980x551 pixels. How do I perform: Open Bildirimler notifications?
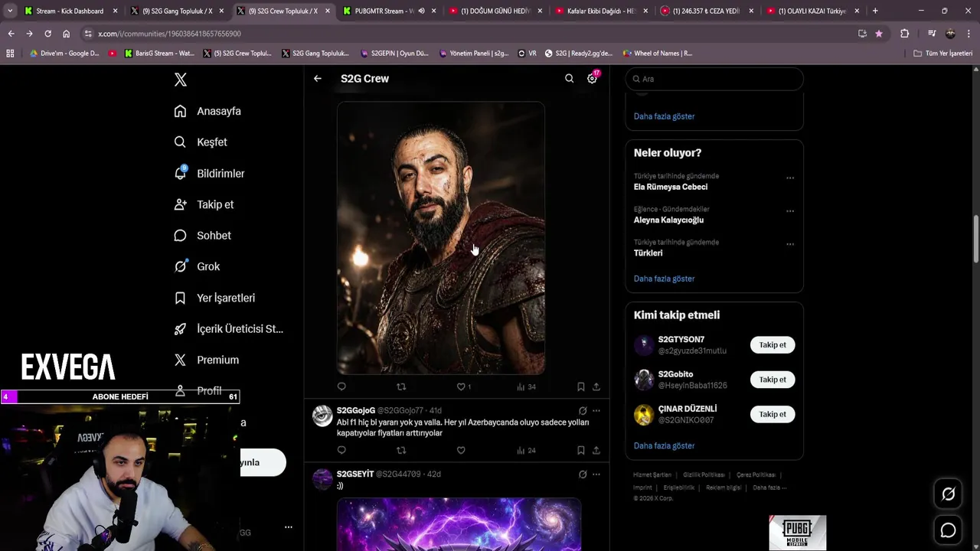pyautogui.click(x=209, y=174)
